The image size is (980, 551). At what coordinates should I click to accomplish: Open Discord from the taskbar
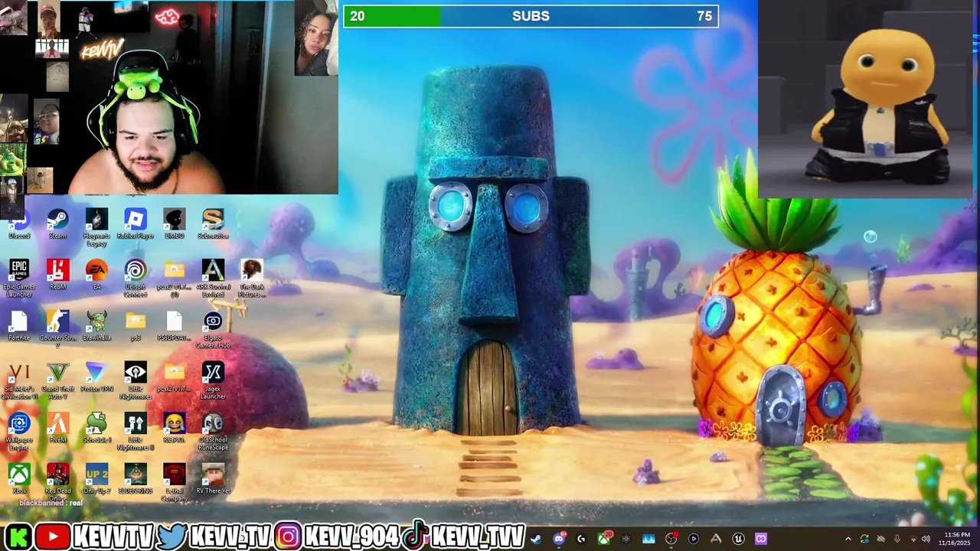[559, 539]
